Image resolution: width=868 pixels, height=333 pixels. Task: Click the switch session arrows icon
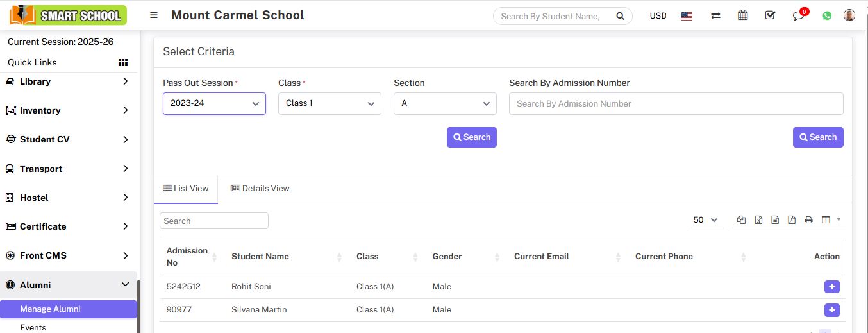coord(715,16)
